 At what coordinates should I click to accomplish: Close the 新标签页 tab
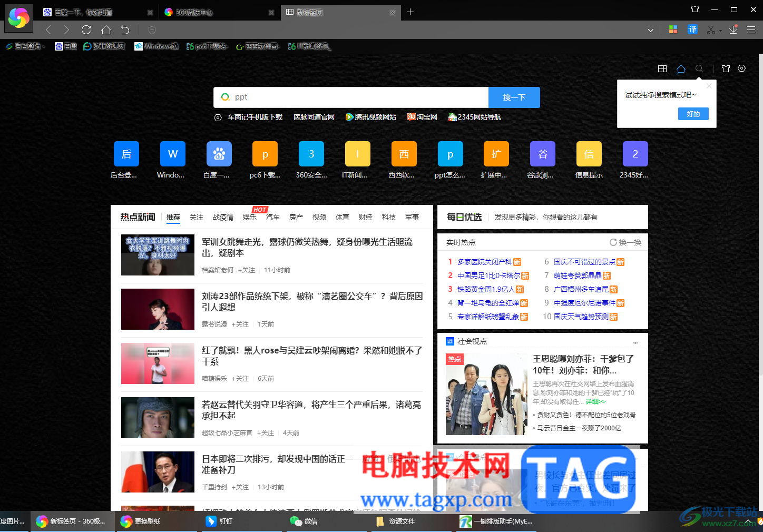tap(393, 12)
